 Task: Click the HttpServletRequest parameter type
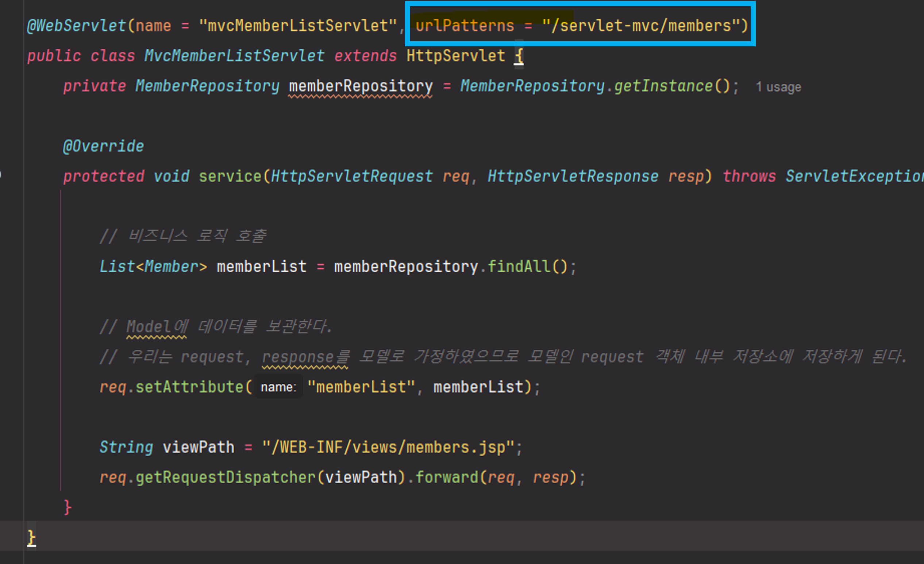pos(352,176)
